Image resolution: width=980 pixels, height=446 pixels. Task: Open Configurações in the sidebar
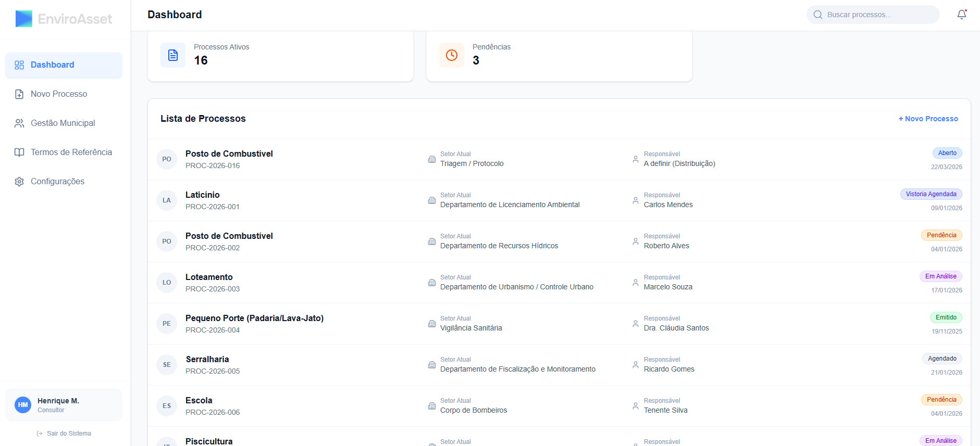click(x=57, y=182)
